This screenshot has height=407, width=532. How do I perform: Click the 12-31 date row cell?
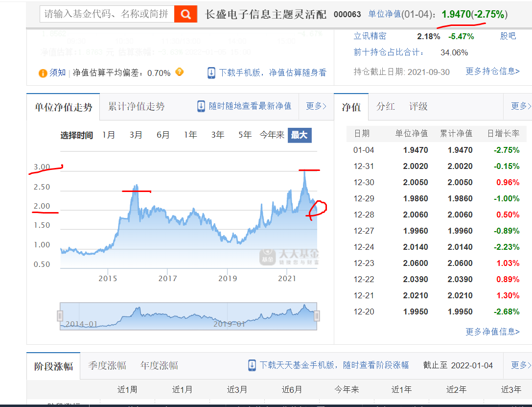click(364, 167)
